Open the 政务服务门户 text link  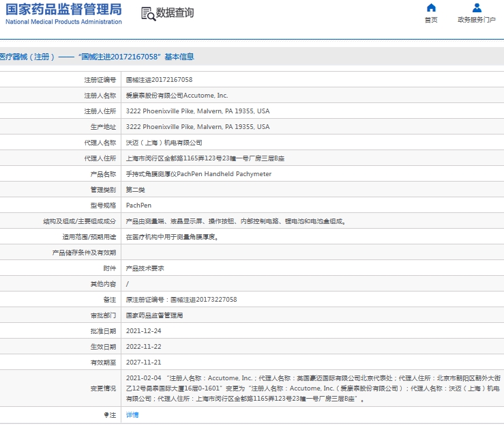pos(477,20)
